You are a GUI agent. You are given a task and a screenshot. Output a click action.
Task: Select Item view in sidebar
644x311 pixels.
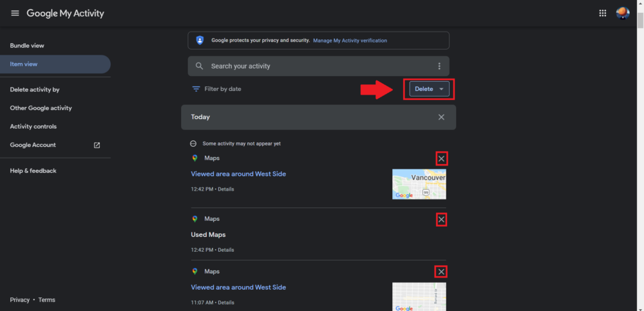click(24, 64)
